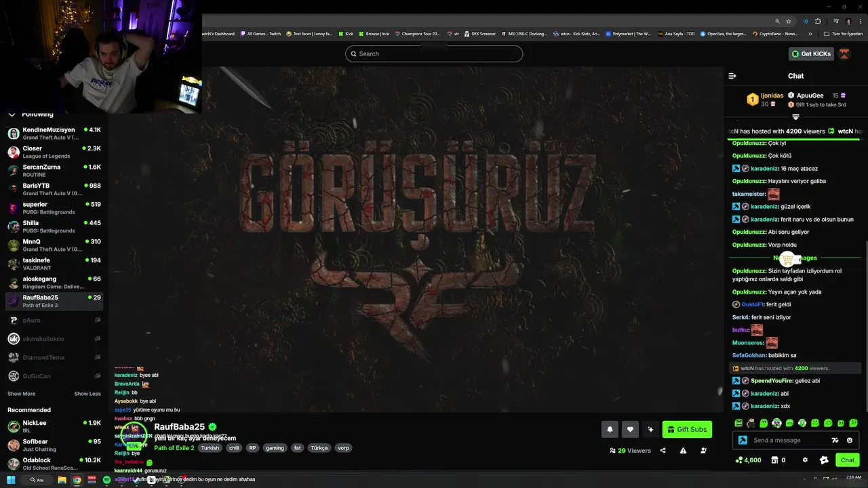Select the hooded figure emote in quick bar
This screenshot has height=488, width=868.
(x=751, y=423)
